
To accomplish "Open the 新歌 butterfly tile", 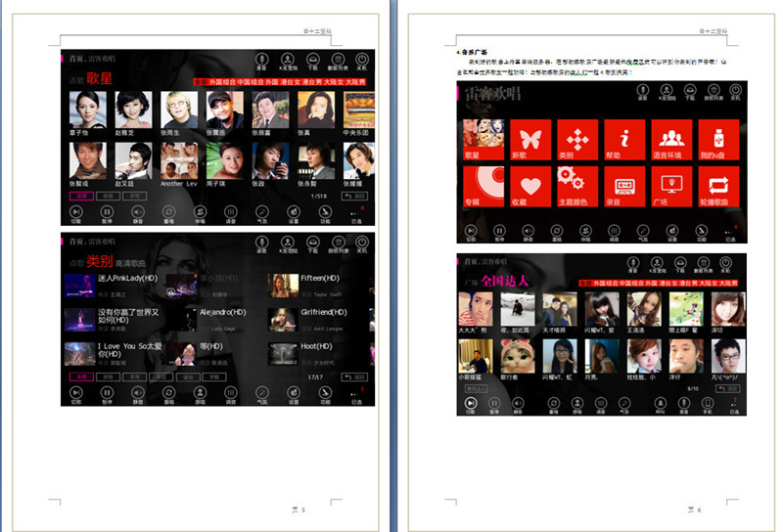I will (530, 140).
